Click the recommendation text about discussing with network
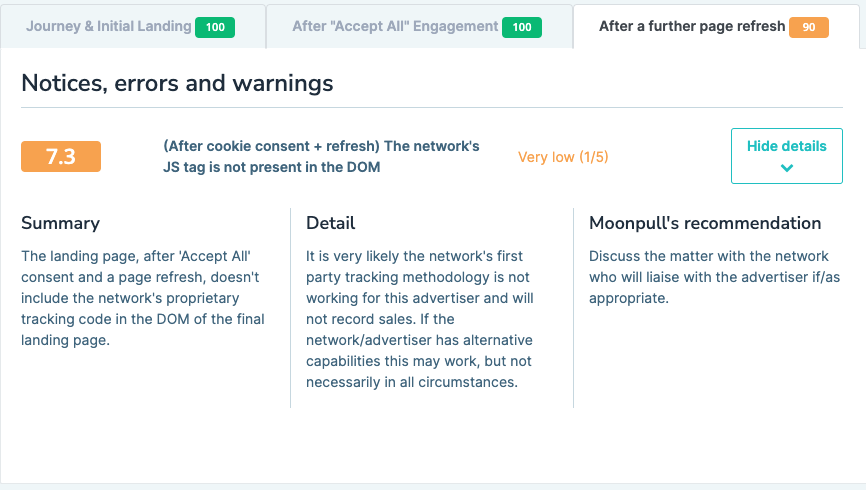Viewport: 866px width, 490px height. click(x=709, y=277)
